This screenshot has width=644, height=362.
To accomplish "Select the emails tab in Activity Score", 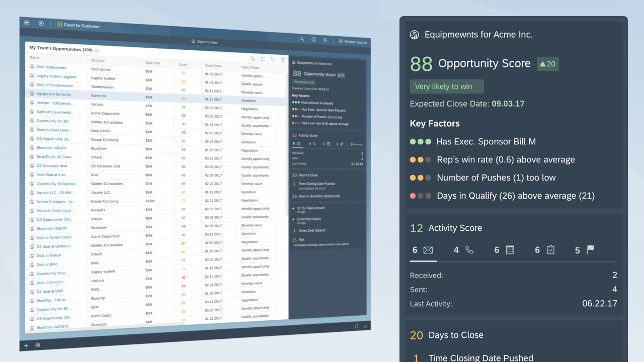I will (x=423, y=250).
